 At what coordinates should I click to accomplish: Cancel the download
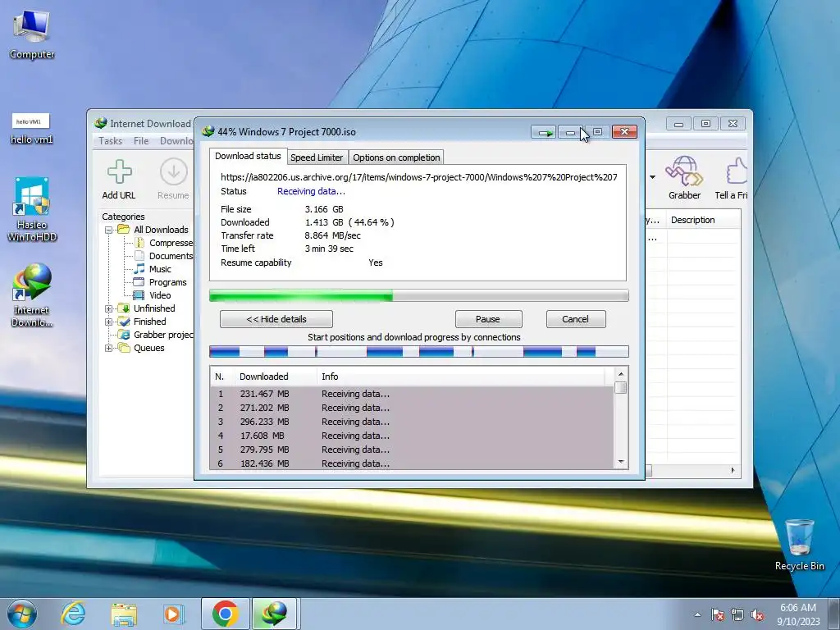tap(576, 319)
